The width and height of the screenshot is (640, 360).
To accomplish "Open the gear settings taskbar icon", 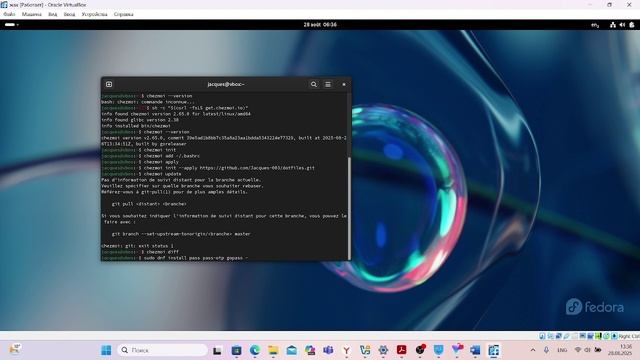I will point(383,350).
